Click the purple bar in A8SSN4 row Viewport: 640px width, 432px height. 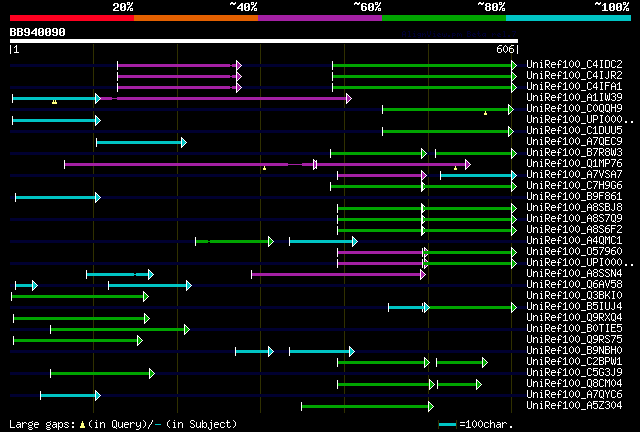pyautogui.click(x=338, y=275)
